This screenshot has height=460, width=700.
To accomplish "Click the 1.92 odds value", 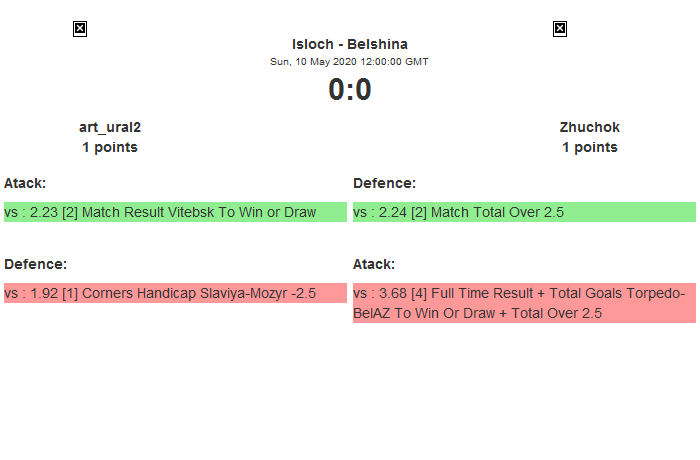I will tap(43, 293).
